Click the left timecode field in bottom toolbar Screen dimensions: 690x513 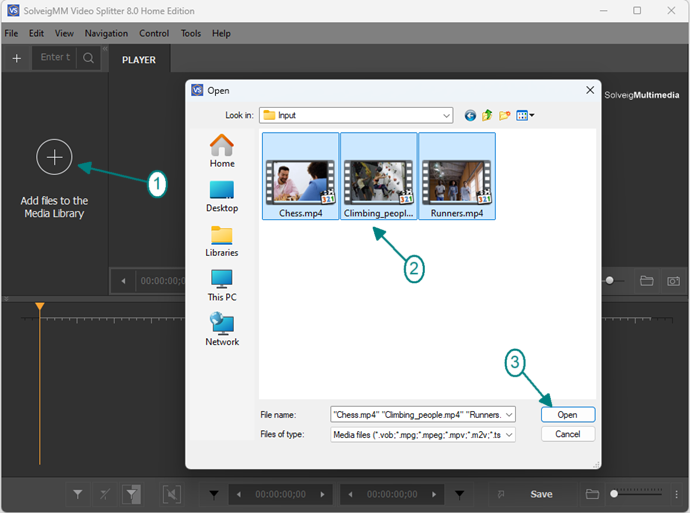[x=280, y=495]
